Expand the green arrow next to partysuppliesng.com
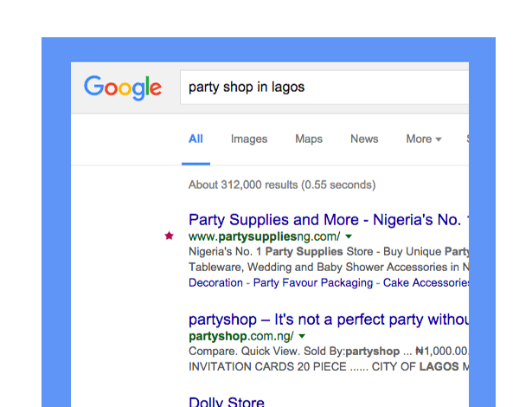The image size is (532, 407). click(349, 236)
